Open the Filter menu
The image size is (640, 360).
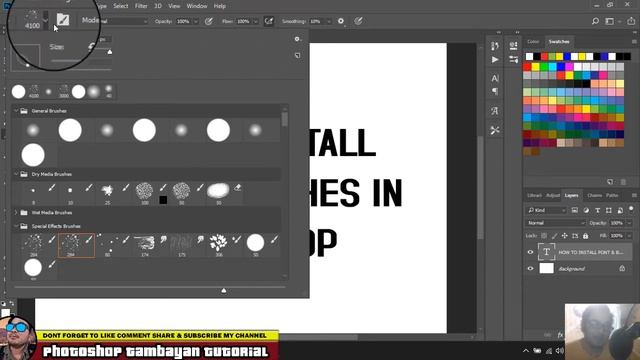point(141,6)
